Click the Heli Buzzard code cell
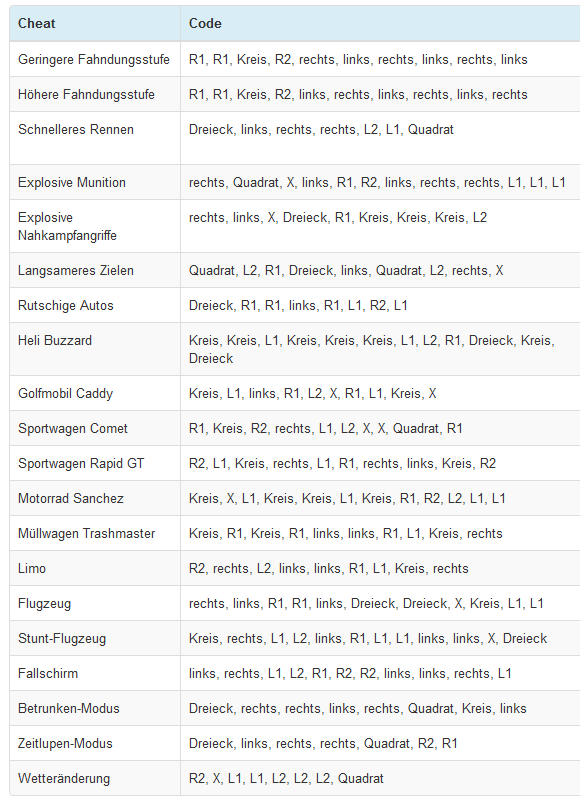This screenshot has width=580, height=811. point(380,350)
